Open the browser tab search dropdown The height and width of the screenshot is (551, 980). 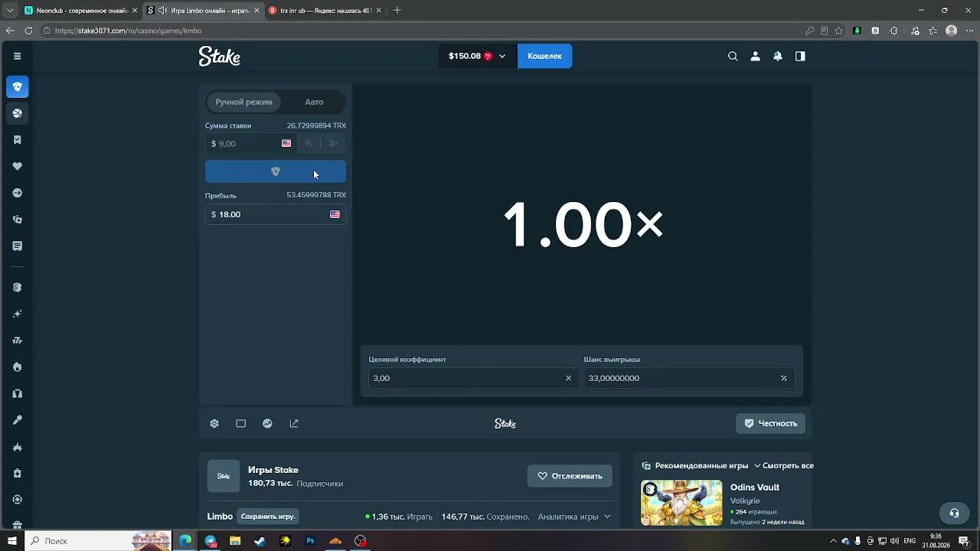click(10, 11)
